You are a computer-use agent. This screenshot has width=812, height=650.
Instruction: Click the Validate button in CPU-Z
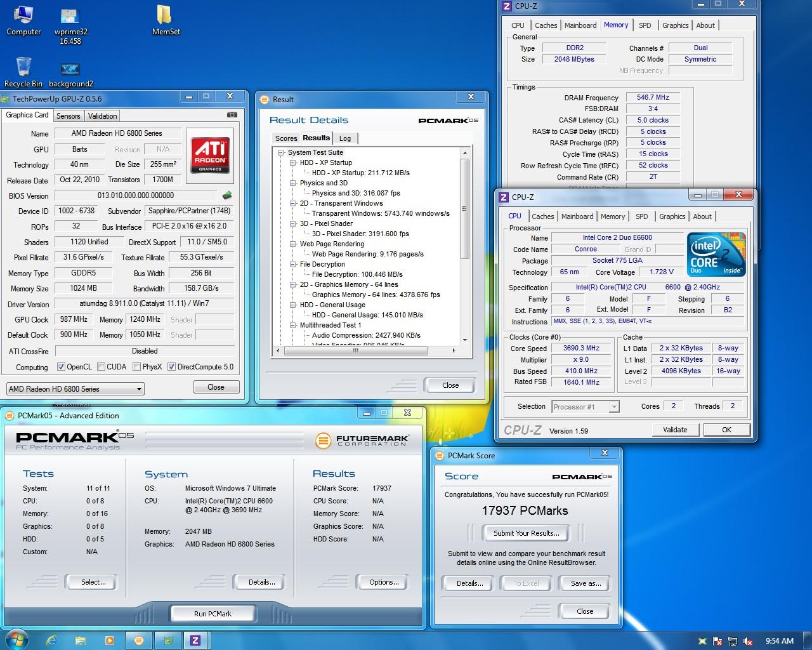[x=675, y=430]
